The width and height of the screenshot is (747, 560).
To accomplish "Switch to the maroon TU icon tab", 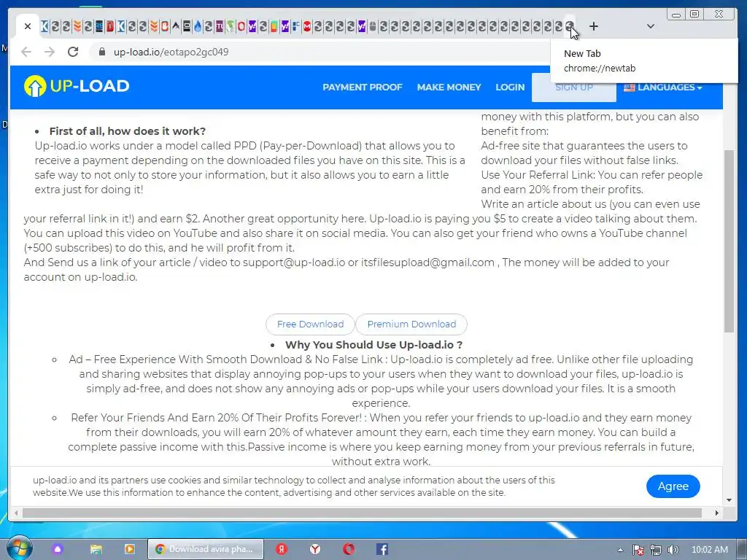I will (x=219, y=26).
